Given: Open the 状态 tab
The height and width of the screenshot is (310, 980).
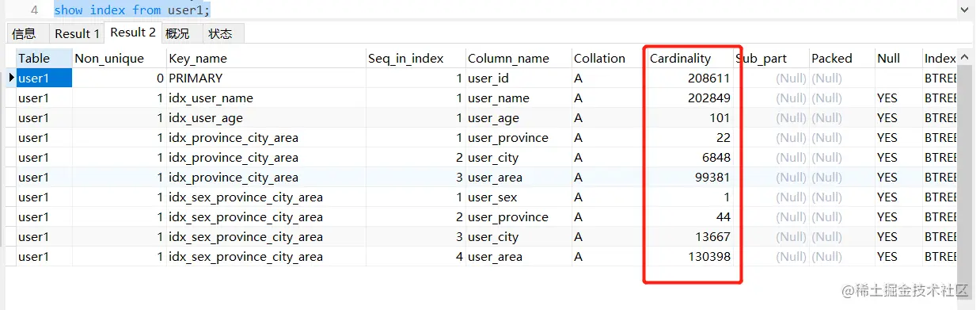Looking at the screenshot, I should [x=220, y=33].
